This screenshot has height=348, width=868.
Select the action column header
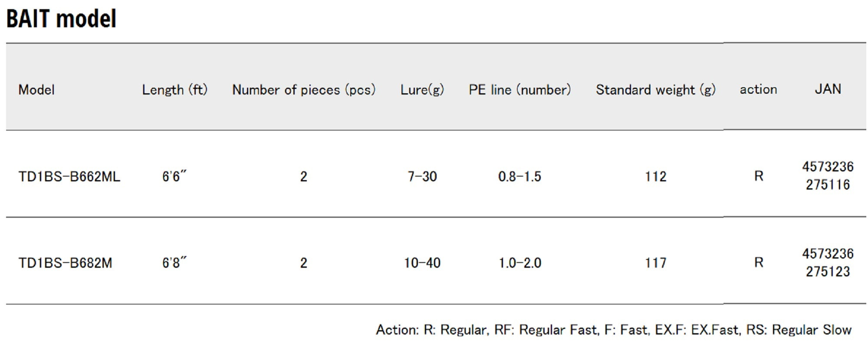click(x=758, y=89)
